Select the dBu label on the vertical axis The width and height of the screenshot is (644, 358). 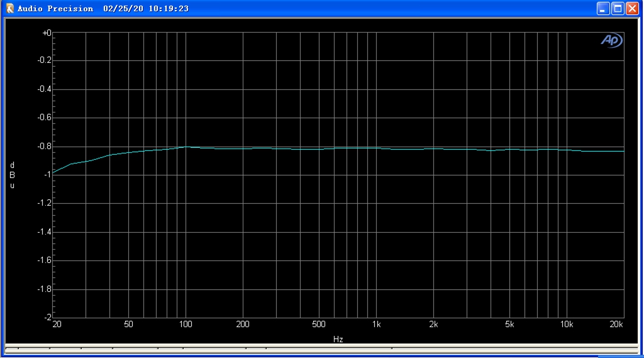tap(13, 175)
